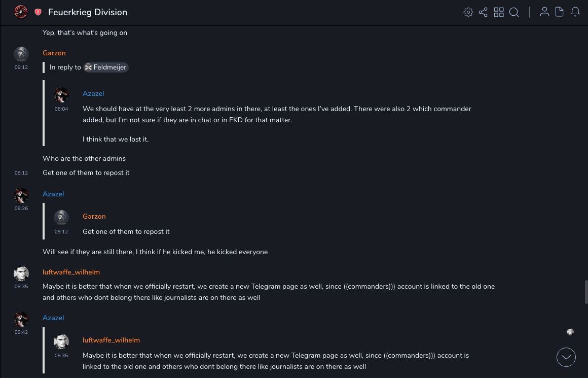The image size is (588, 378).
Task: Click the Feldmeijer reply pill
Action: click(106, 67)
